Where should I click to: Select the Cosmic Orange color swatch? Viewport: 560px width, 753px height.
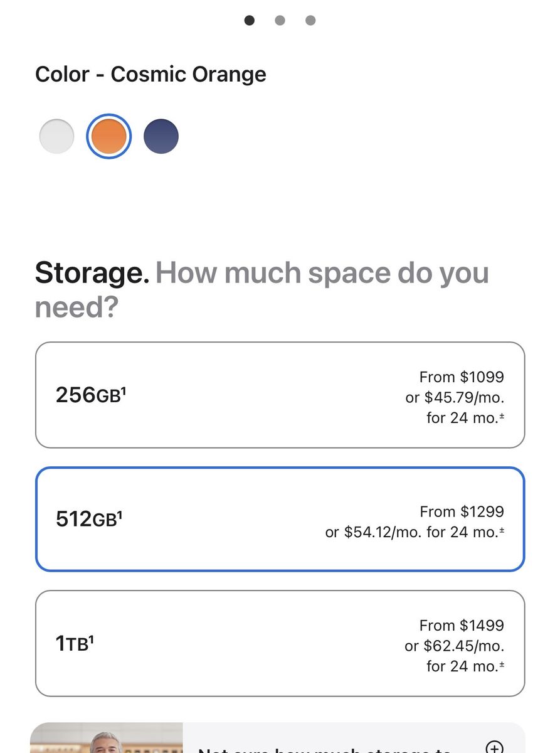coord(108,136)
